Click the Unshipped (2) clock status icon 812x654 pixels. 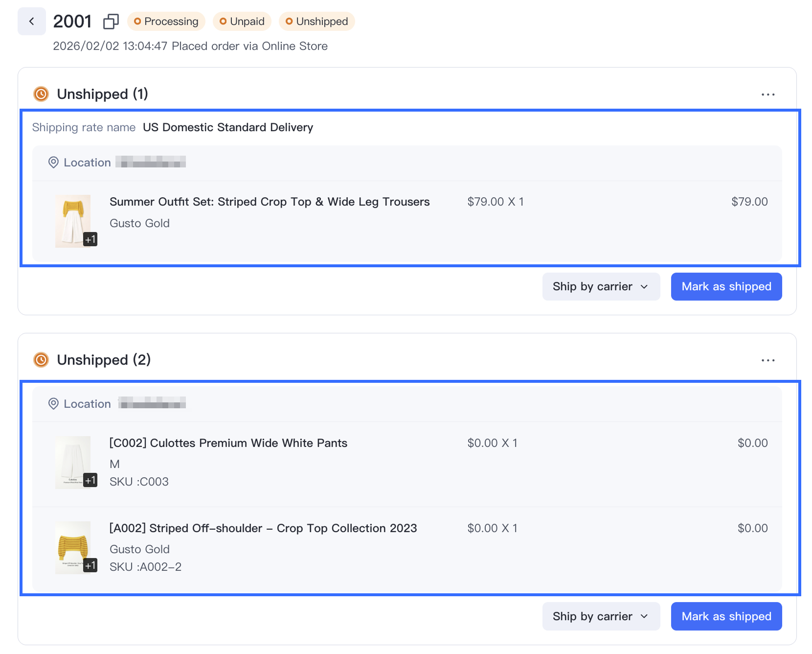[41, 360]
